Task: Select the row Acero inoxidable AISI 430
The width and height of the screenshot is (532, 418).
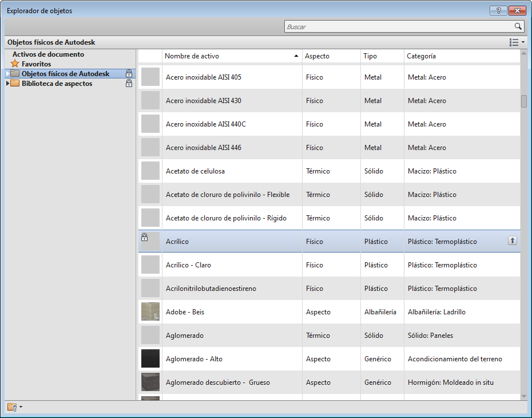Action: [329, 101]
